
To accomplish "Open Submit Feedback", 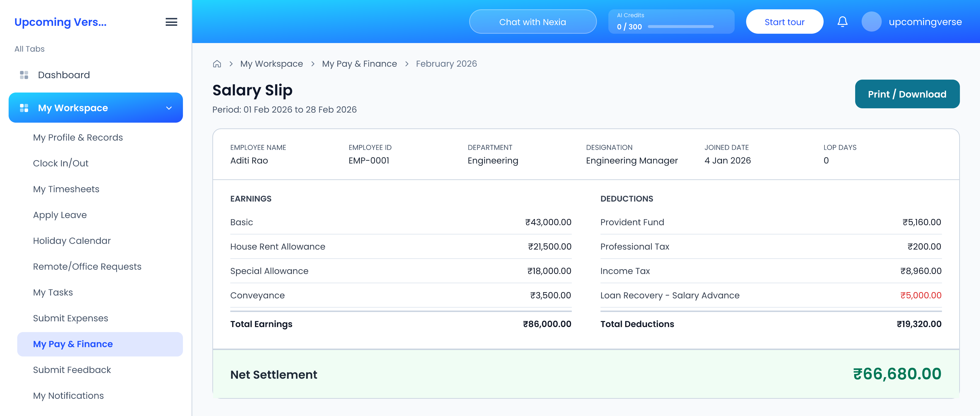I will (x=72, y=370).
